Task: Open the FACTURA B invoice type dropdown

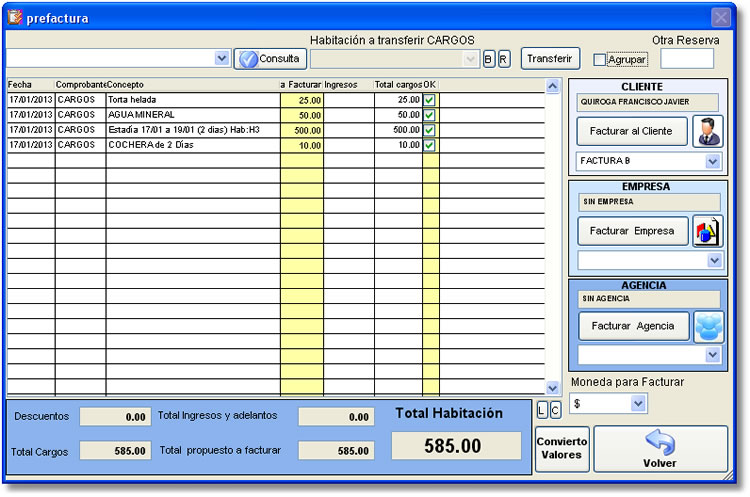Action: (713, 161)
